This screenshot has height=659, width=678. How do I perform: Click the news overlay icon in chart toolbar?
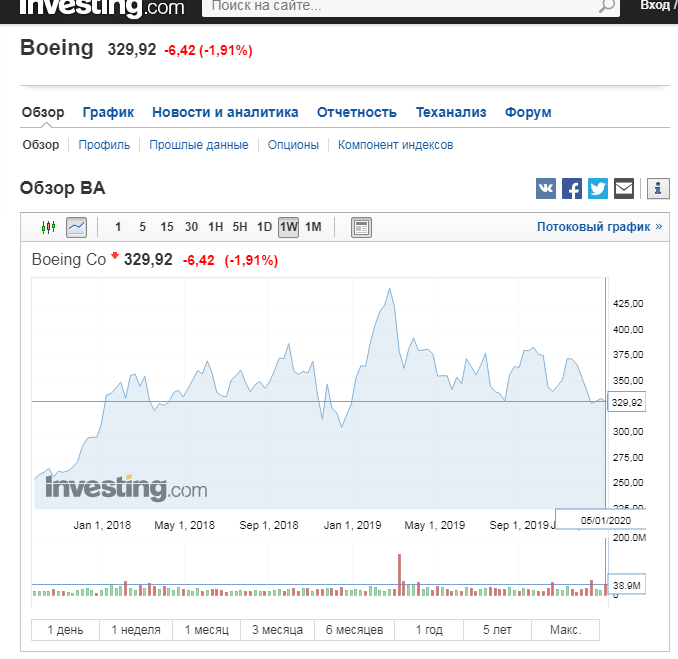click(361, 227)
